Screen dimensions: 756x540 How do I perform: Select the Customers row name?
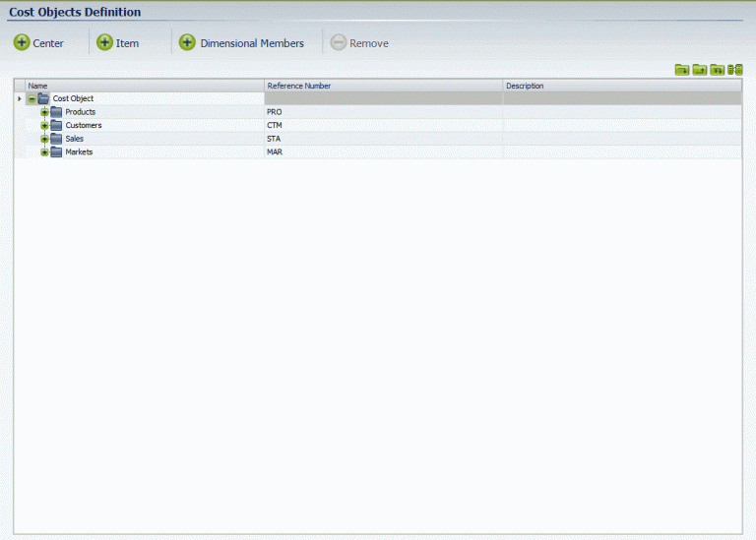[84, 125]
